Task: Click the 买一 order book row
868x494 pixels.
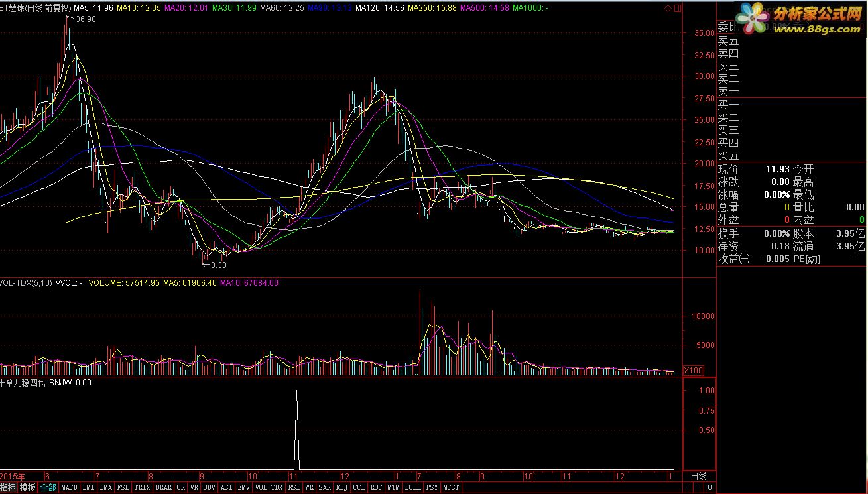Action: (x=792, y=105)
